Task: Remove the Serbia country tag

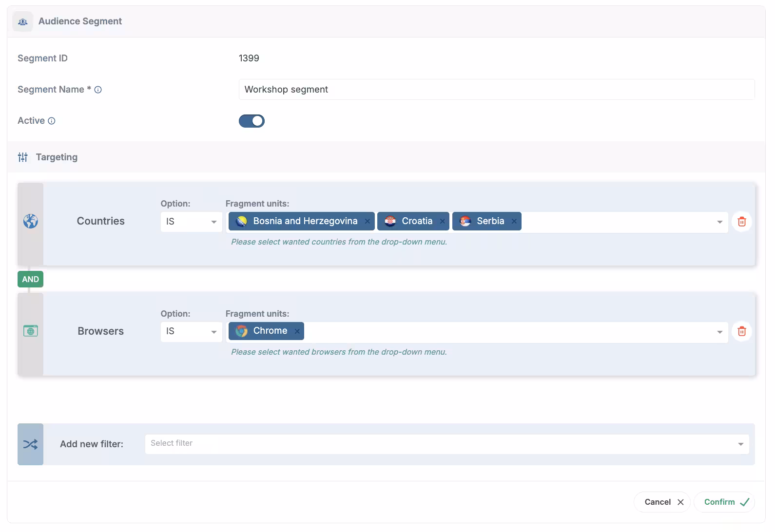Action: coord(514,222)
